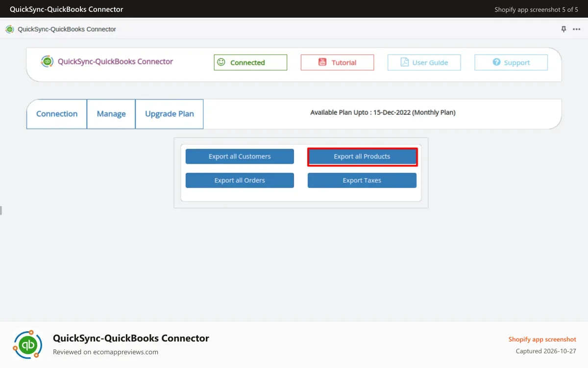Open the Tutorial button

(337, 62)
